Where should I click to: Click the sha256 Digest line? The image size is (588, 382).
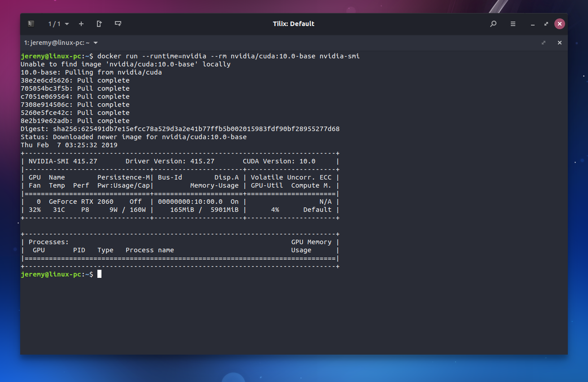tap(180, 129)
